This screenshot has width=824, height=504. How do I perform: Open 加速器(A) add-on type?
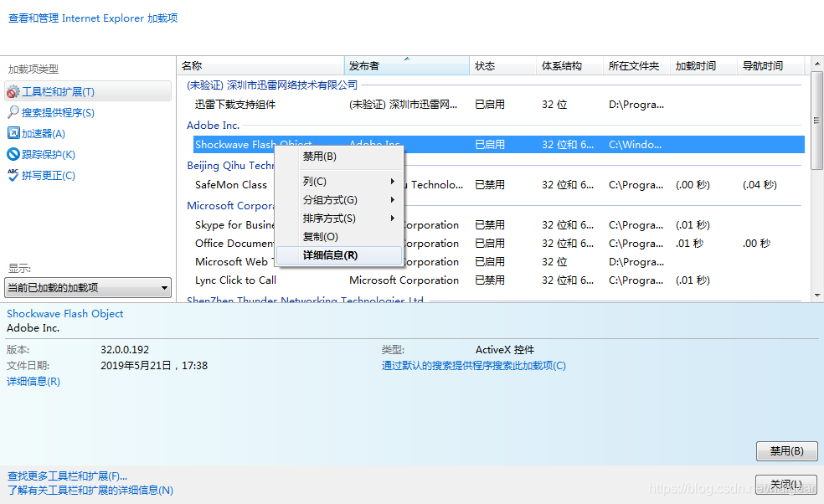tap(43, 133)
